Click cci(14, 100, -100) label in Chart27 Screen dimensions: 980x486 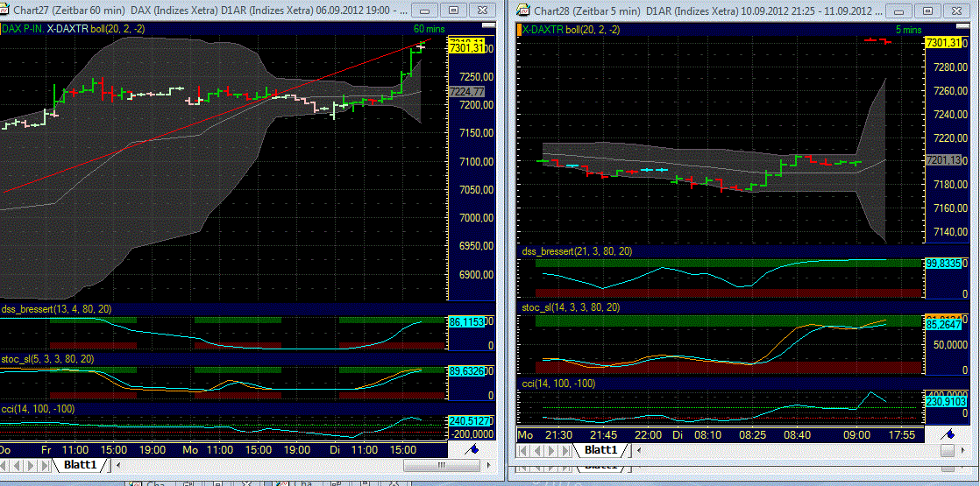[x=38, y=409]
